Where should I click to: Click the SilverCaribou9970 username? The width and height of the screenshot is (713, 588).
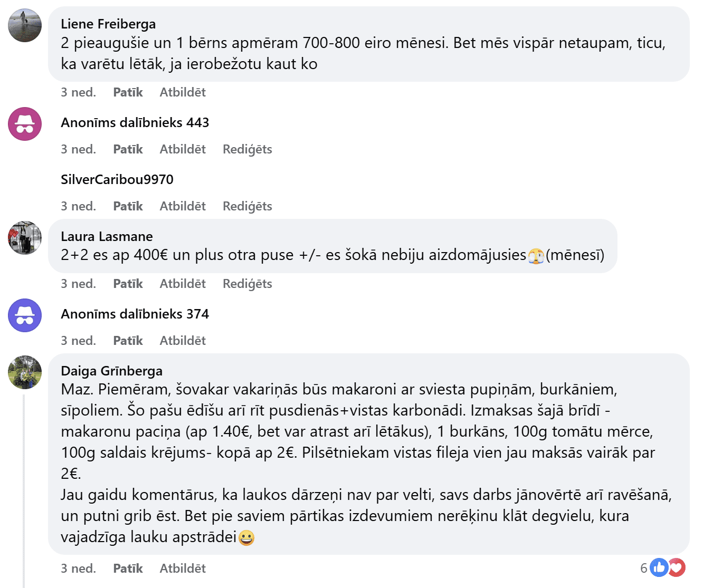pyautogui.click(x=117, y=179)
